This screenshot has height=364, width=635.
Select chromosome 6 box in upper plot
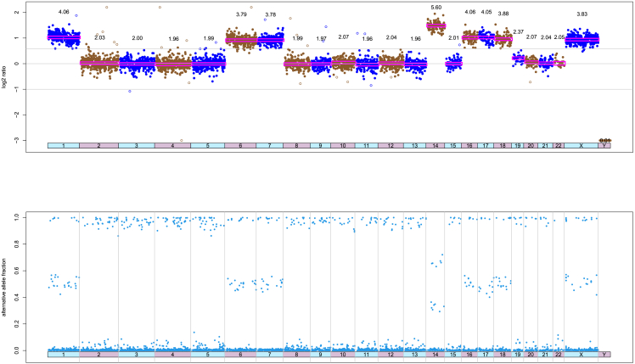(240, 146)
